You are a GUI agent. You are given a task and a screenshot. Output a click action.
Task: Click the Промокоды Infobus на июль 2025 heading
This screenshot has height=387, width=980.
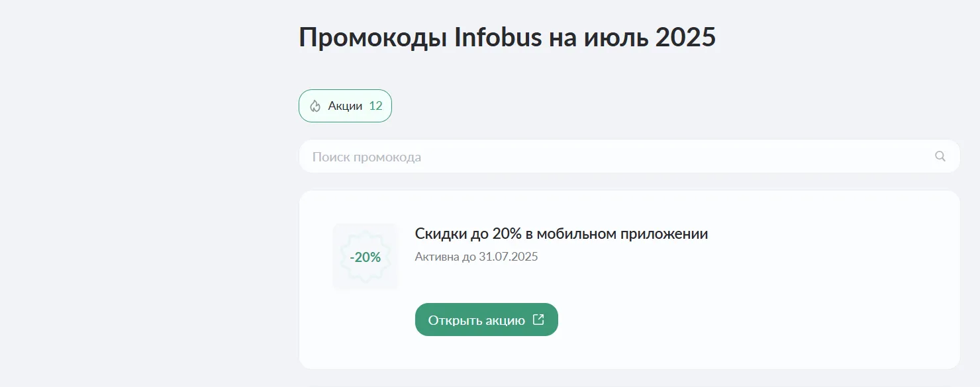point(507,38)
